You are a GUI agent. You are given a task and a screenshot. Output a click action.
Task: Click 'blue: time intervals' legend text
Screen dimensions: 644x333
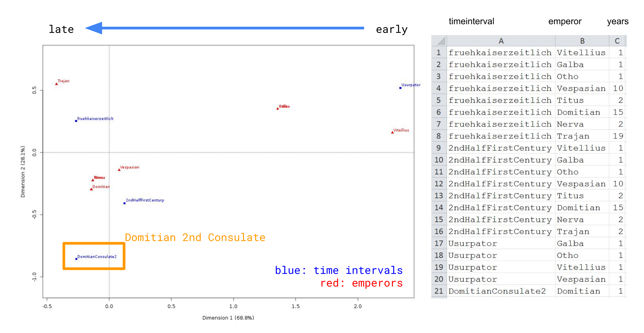coord(339,270)
